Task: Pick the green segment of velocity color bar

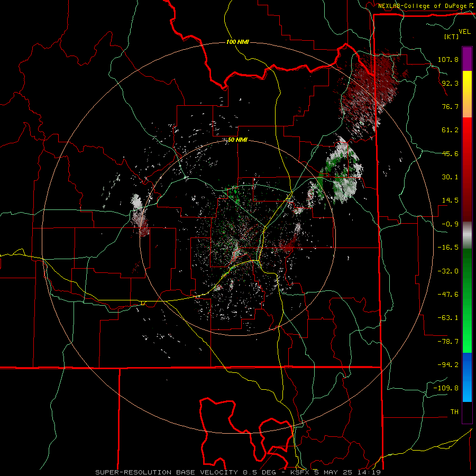Action: point(467,300)
